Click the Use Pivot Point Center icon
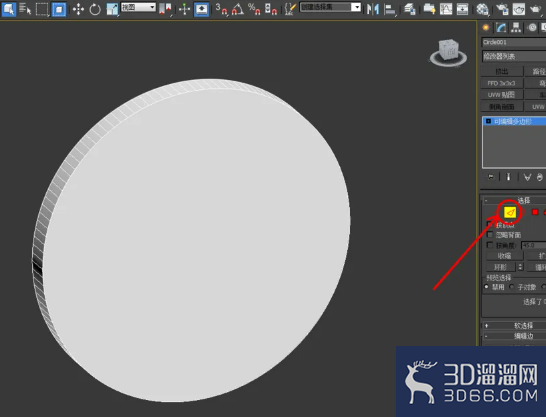This screenshot has height=417, width=546. pyautogui.click(x=165, y=9)
